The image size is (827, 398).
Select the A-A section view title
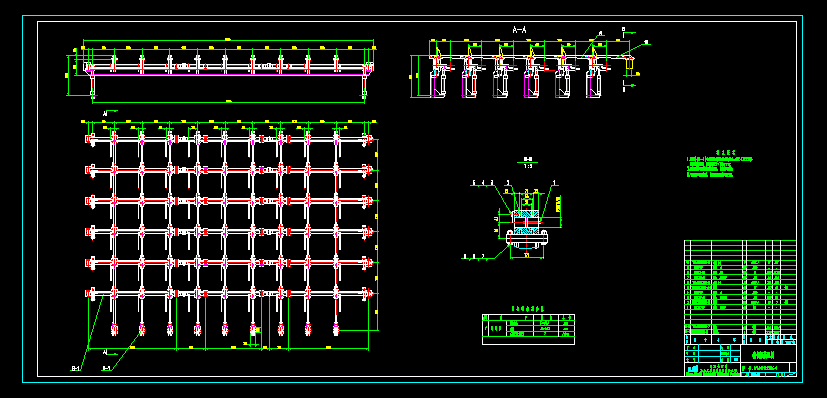click(x=520, y=30)
